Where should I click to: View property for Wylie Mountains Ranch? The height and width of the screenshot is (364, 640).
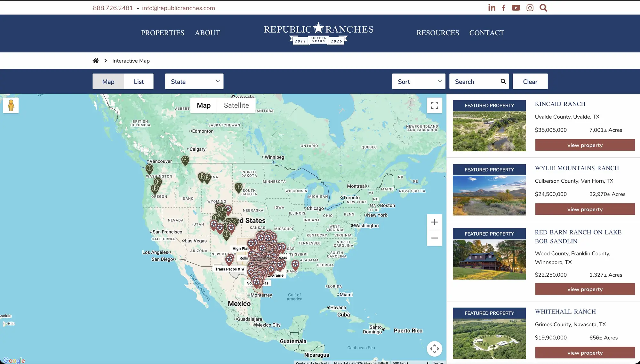click(x=585, y=209)
